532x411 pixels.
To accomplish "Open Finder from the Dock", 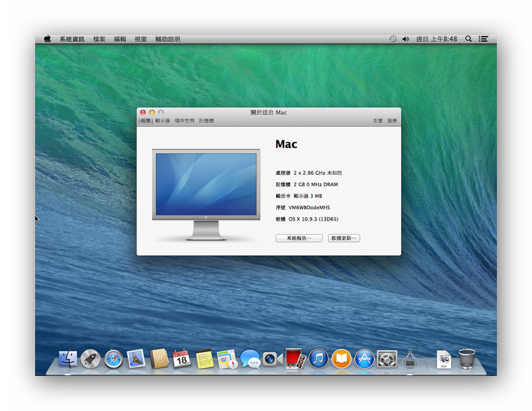I will [68, 359].
